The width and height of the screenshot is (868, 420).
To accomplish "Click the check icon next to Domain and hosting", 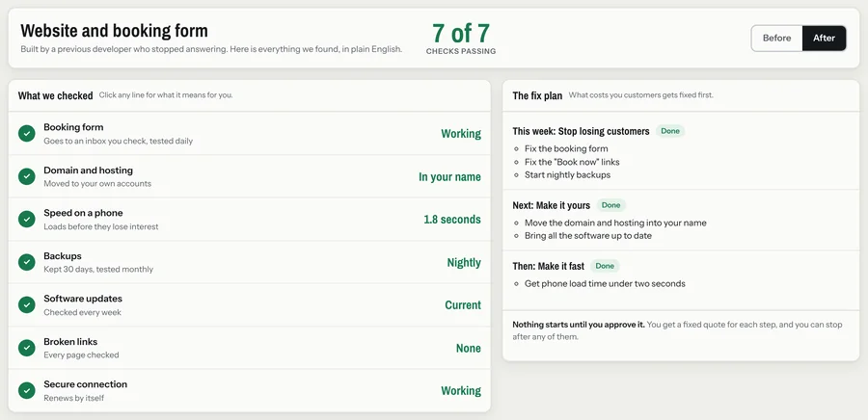I will pos(27,176).
